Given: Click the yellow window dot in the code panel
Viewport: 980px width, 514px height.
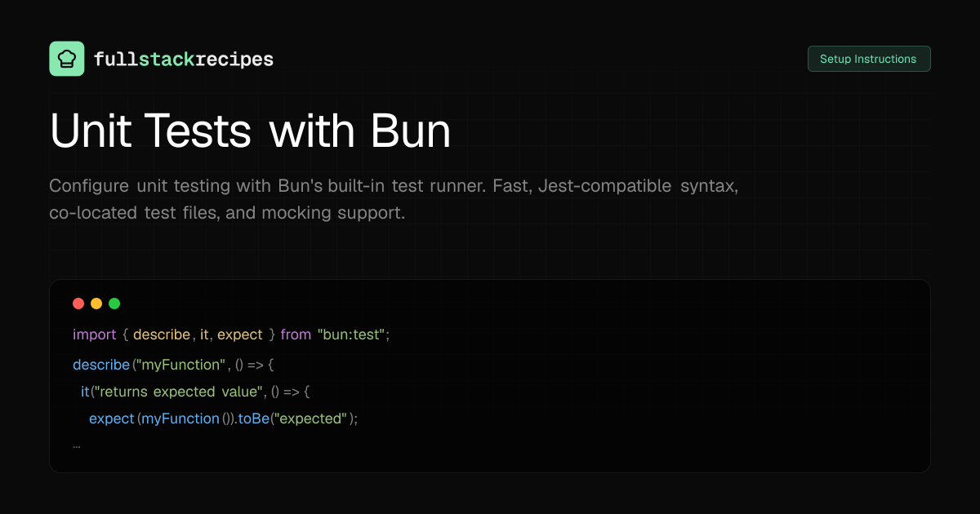Looking at the screenshot, I should 96,304.
